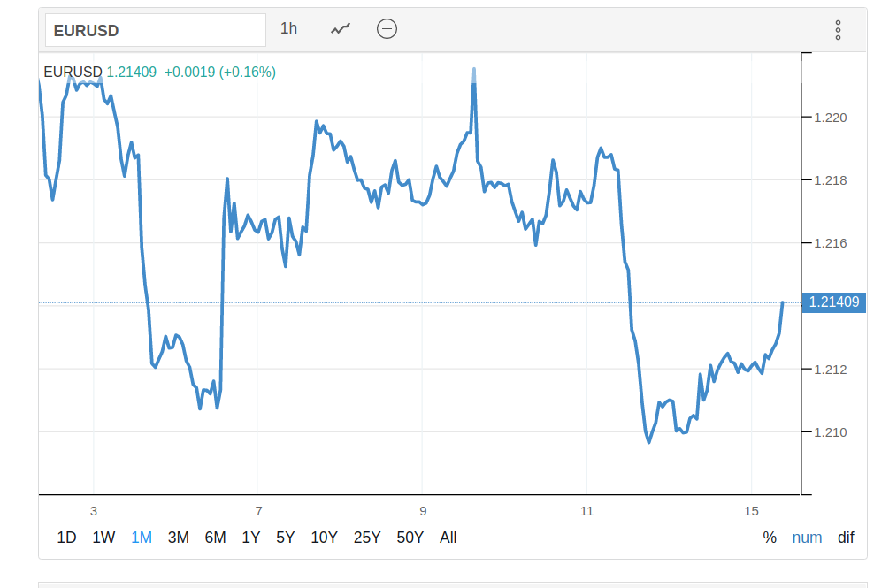Switch to the 6M range
Viewport: 889px width, 588px height.
tap(215, 538)
